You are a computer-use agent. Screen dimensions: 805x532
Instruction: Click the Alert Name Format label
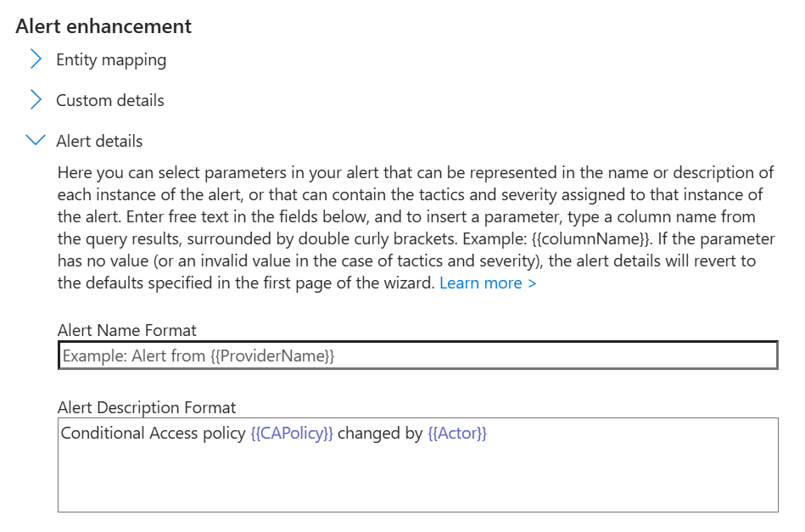(x=127, y=330)
